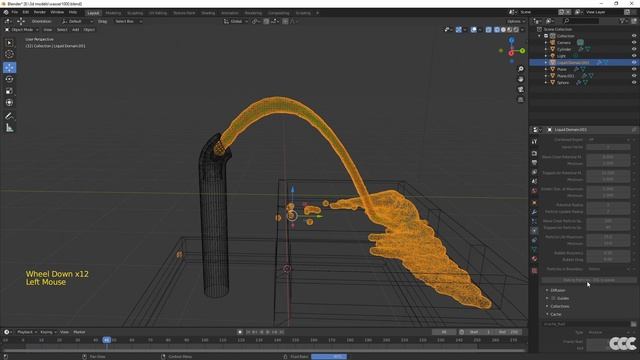Hide the Cylinder object in outliner
640x360 pixels.
pos(634,49)
